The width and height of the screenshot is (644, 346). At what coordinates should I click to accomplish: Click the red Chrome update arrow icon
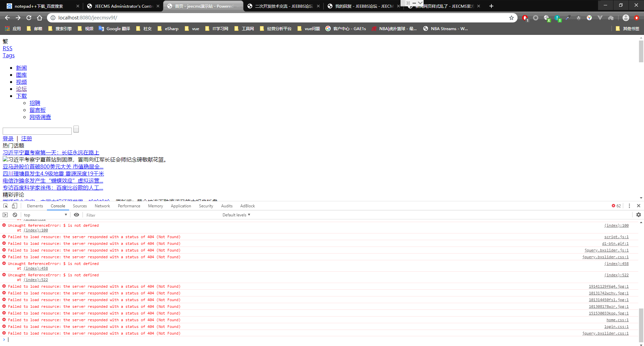pos(637,18)
